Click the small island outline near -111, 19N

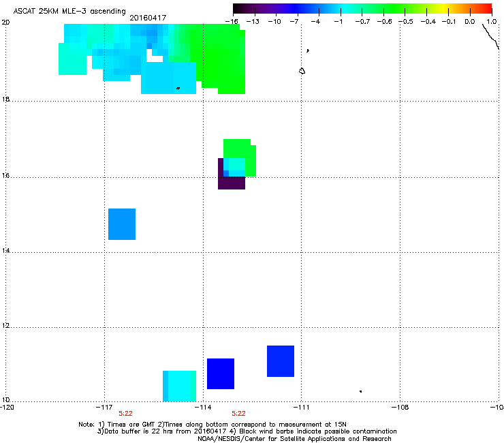tap(302, 71)
